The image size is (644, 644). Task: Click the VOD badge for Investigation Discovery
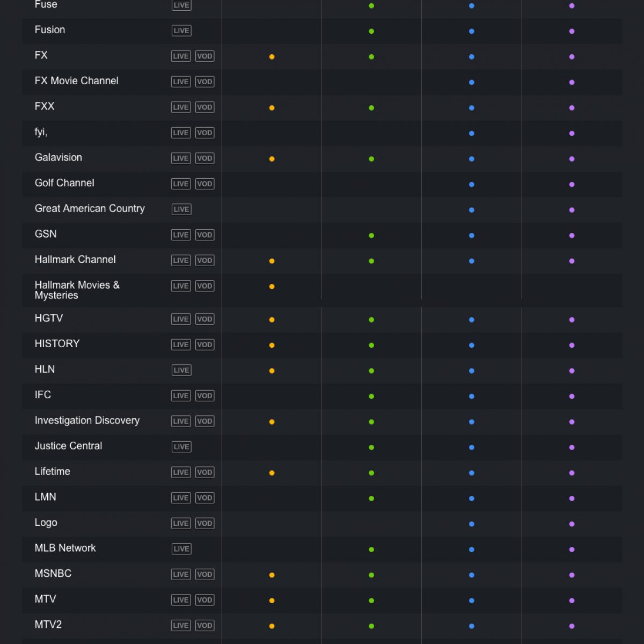[204, 421]
